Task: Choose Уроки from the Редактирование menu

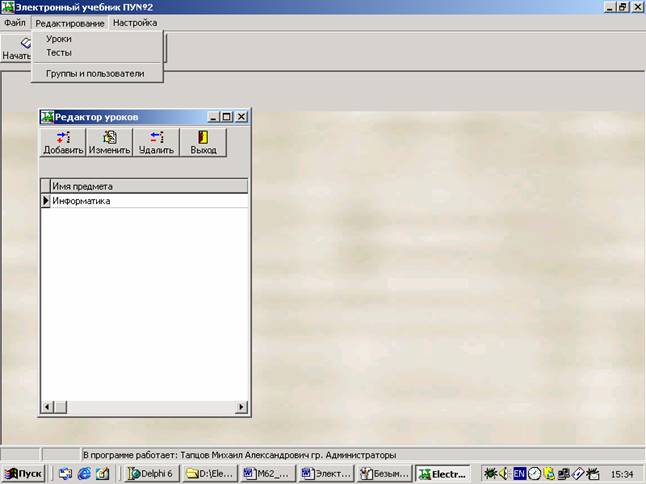Action: pos(59,39)
